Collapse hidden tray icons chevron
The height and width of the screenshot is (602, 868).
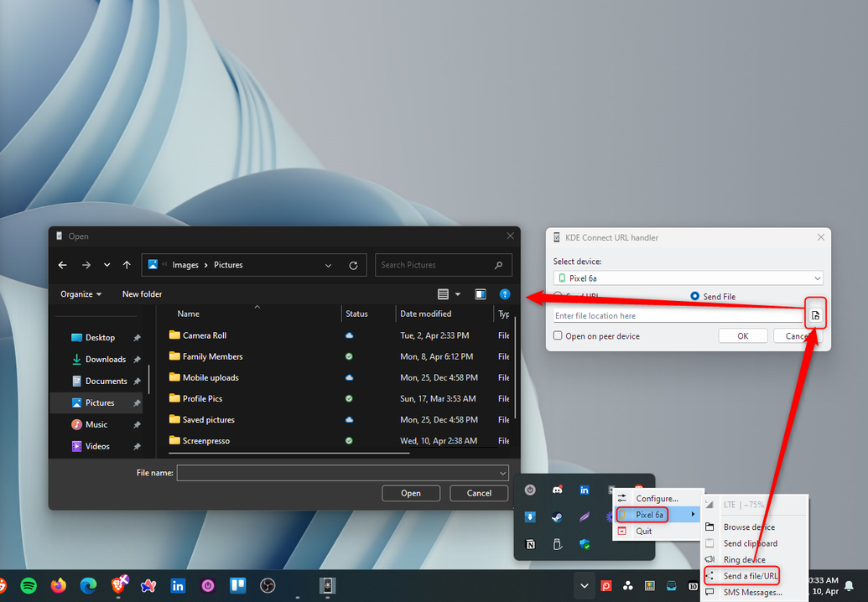584,585
